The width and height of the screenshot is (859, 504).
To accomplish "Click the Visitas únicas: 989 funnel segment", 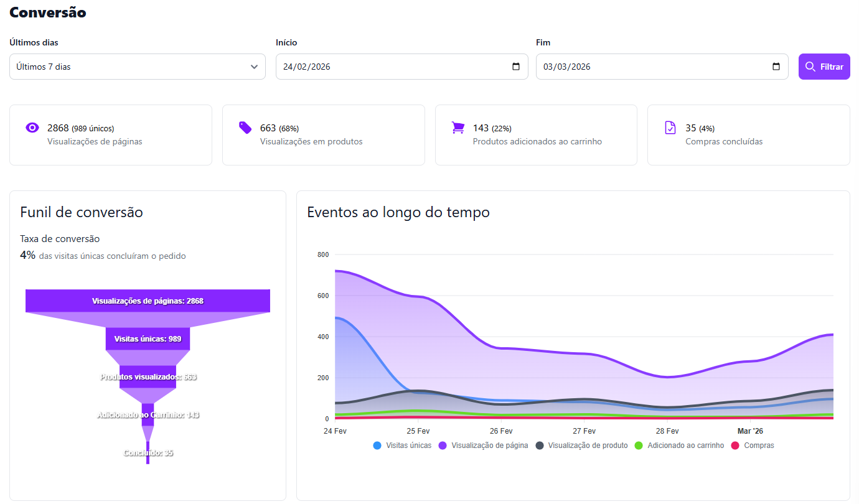I will pos(148,338).
